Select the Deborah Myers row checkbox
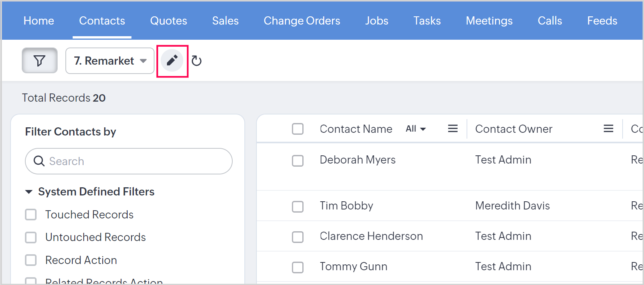The width and height of the screenshot is (644, 285). tap(298, 160)
